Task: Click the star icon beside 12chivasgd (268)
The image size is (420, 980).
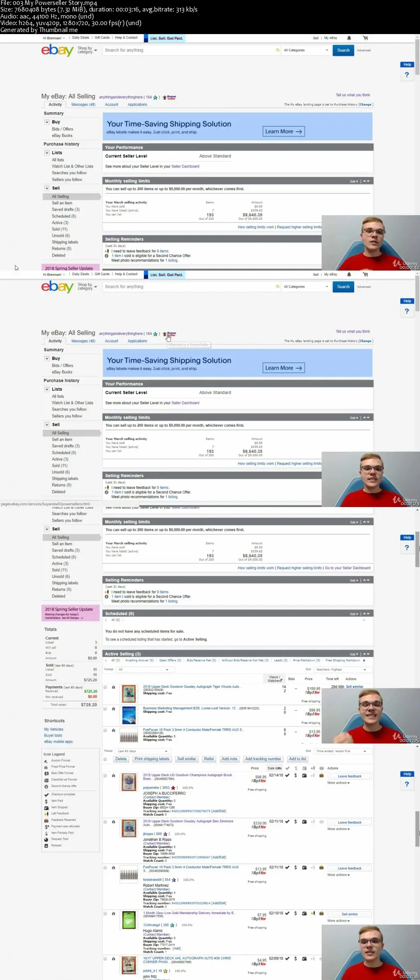Action: point(172,925)
